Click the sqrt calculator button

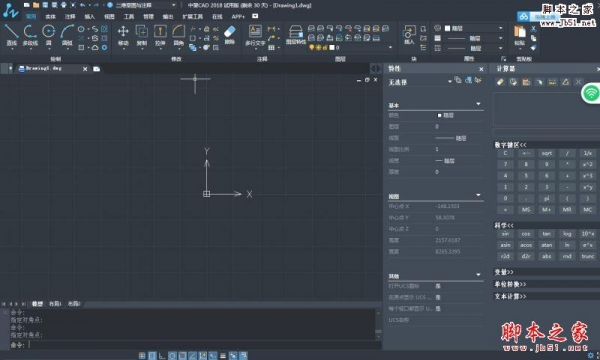546,153
